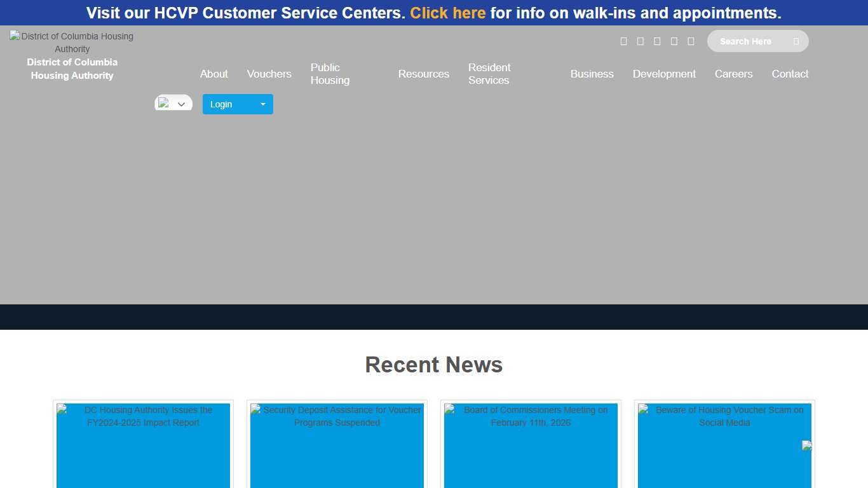
Task: Open the Vouchers menu
Action: pos(269,74)
